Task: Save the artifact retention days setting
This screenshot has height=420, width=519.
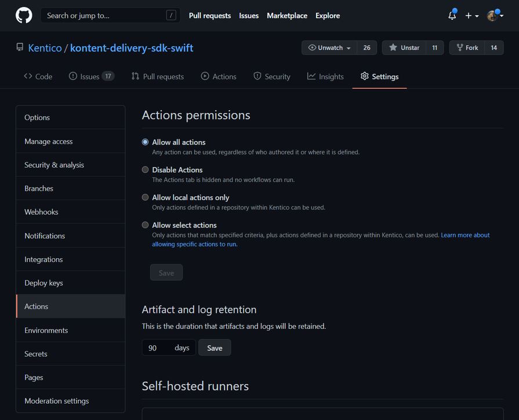Action: pyautogui.click(x=215, y=348)
